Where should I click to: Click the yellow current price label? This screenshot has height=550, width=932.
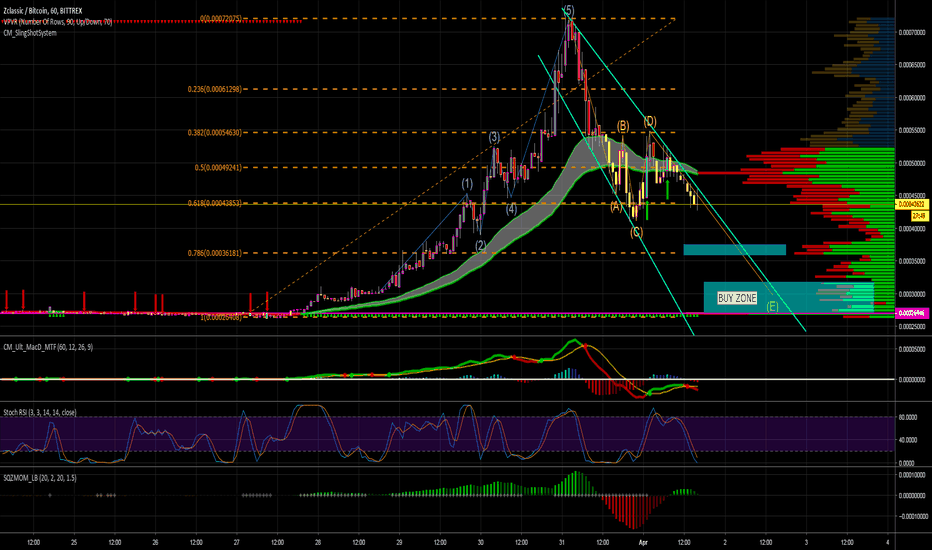point(912,205)
